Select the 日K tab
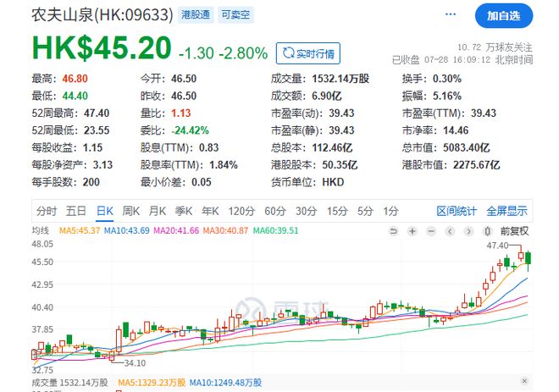 coord(105,211)
